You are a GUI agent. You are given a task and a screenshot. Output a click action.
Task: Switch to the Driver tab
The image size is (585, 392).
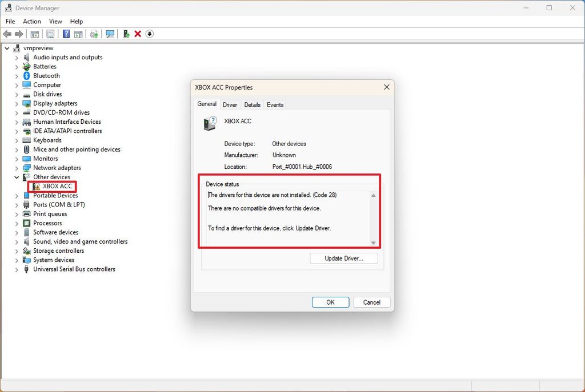click(x=230, y=104)
